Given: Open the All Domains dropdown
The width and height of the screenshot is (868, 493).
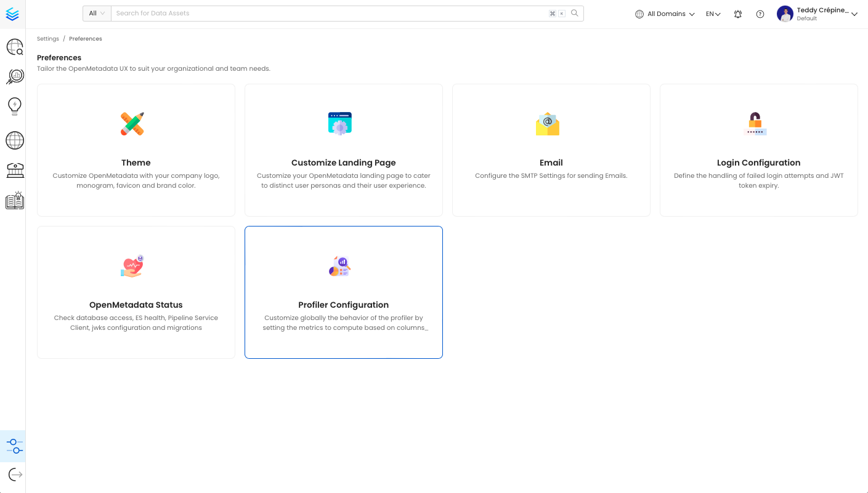Looking at the screenshot, I should (665, 14).
